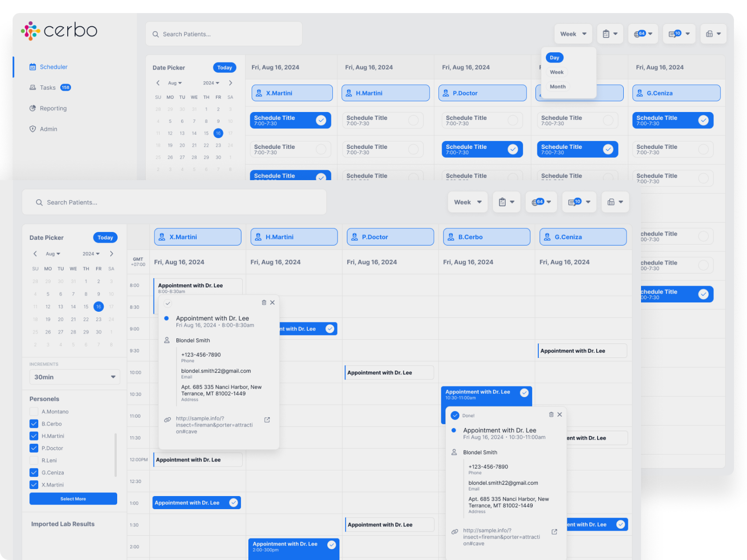Select X.Martini provider in front window
This screenshot has width=747, height=560.
pos(198,237)
